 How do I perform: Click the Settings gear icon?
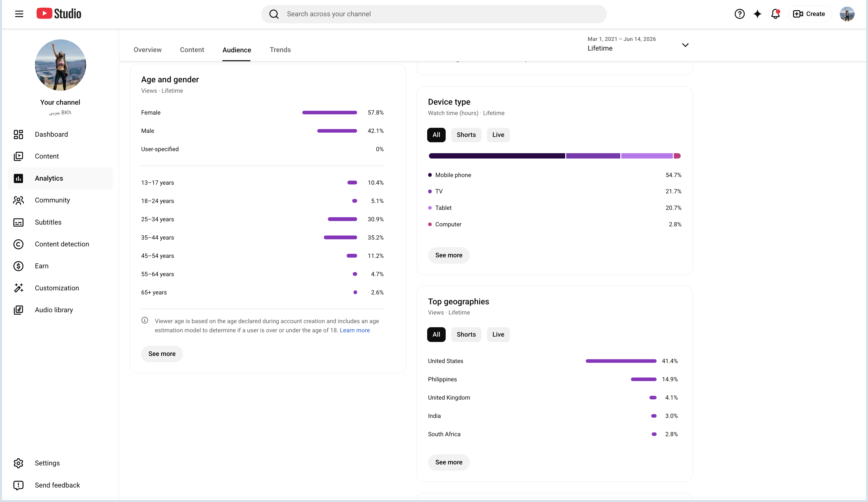point(18,463)
